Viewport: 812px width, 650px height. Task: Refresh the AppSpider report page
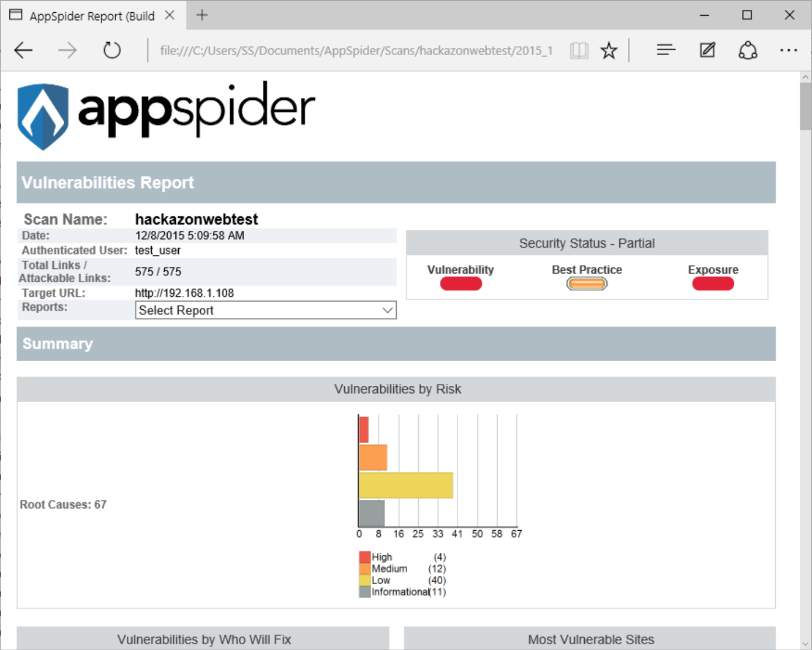point(112,50)
